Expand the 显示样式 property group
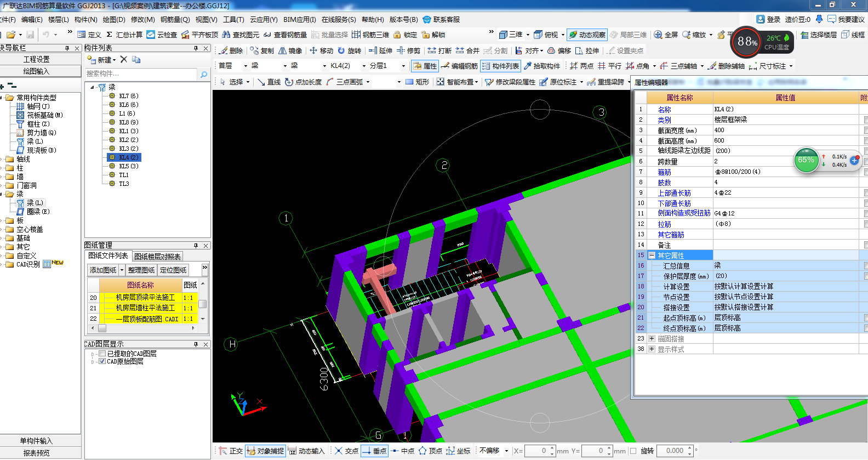Image resolution: width=868 pixels, height=460 pixels. pos(652,349)
